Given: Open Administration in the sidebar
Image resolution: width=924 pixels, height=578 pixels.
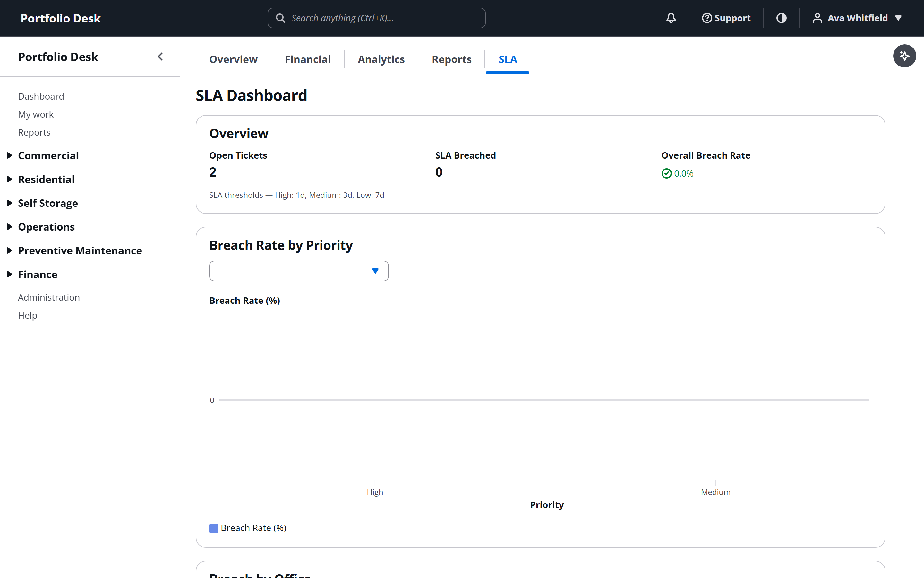Looking at the screenshot, I should coord(49,297).
